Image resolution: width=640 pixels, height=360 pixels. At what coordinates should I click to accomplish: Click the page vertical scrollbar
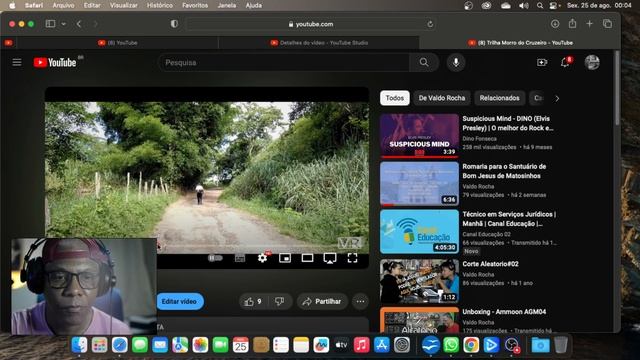617,88
